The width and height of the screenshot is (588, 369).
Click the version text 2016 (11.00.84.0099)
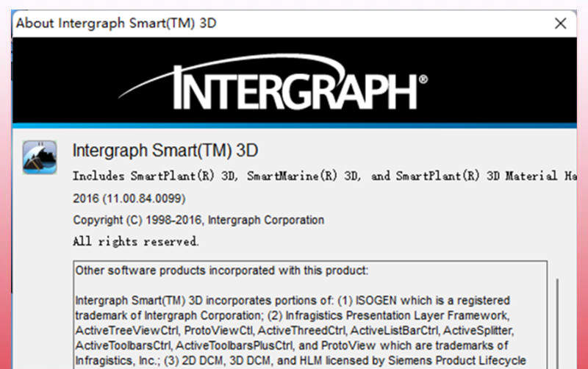point(129,198)
